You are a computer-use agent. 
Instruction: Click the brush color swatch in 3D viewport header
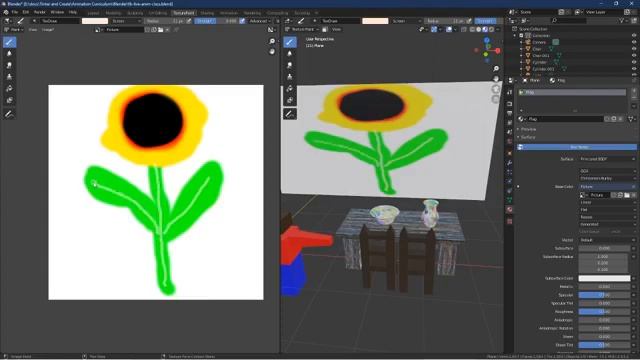[375, 21]
